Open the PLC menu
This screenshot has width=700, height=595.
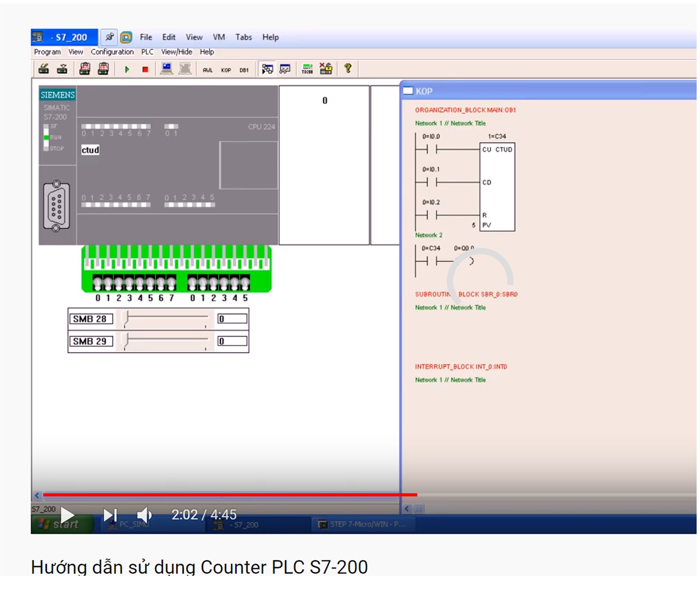coord(147,52)
